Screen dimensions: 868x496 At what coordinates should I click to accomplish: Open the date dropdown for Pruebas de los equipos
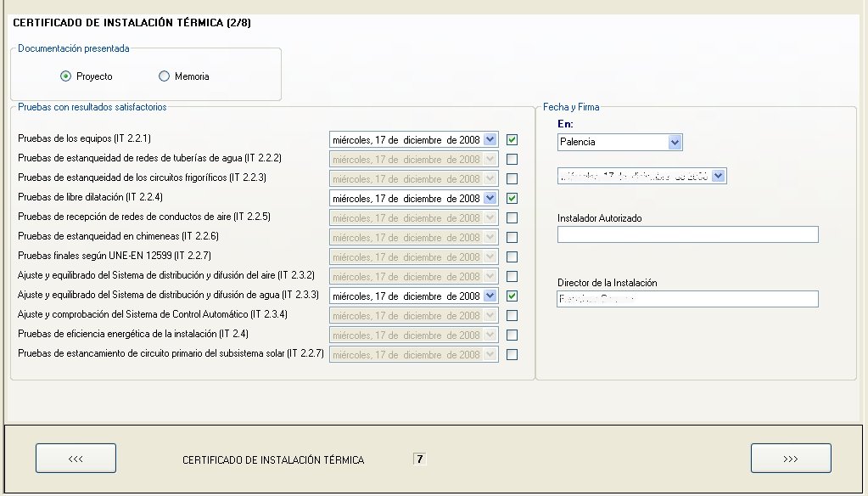point(490,139)
